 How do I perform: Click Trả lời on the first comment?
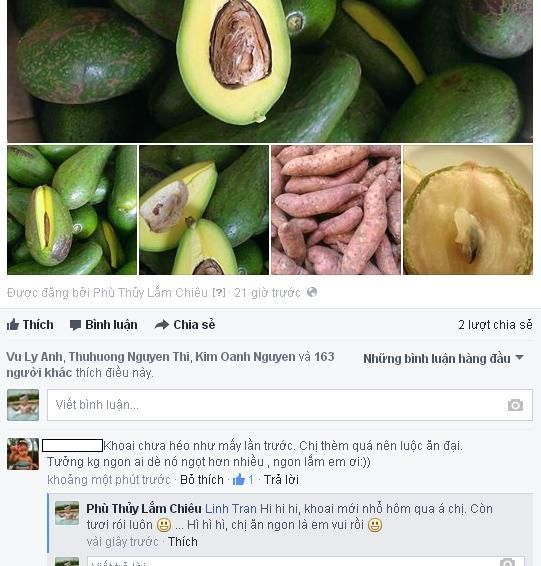281,480
